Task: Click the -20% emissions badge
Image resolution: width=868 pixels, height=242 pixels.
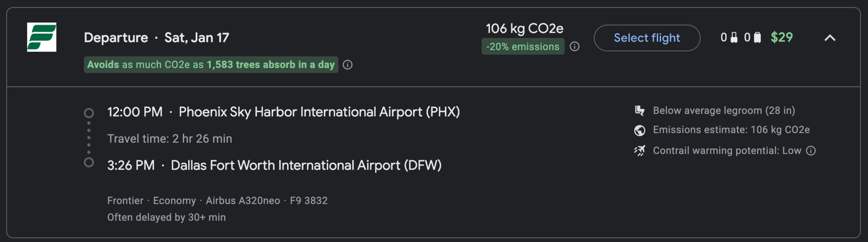Action: pyautogui.click(x=523, y=47)
